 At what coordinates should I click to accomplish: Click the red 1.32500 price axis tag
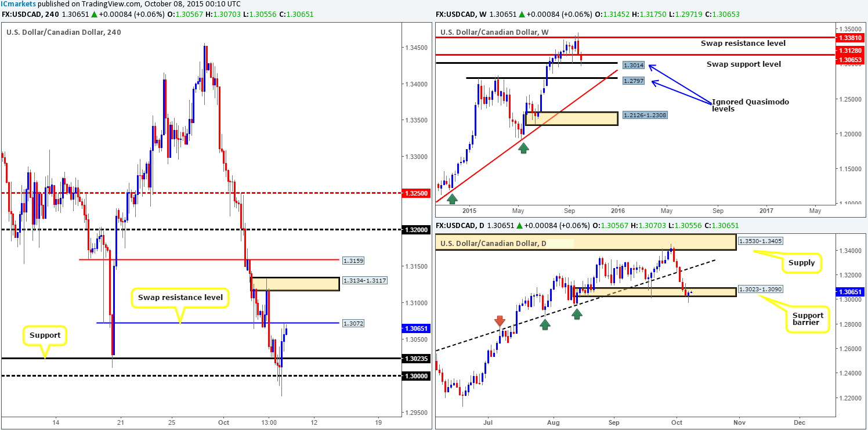click(x=417, y=193)
